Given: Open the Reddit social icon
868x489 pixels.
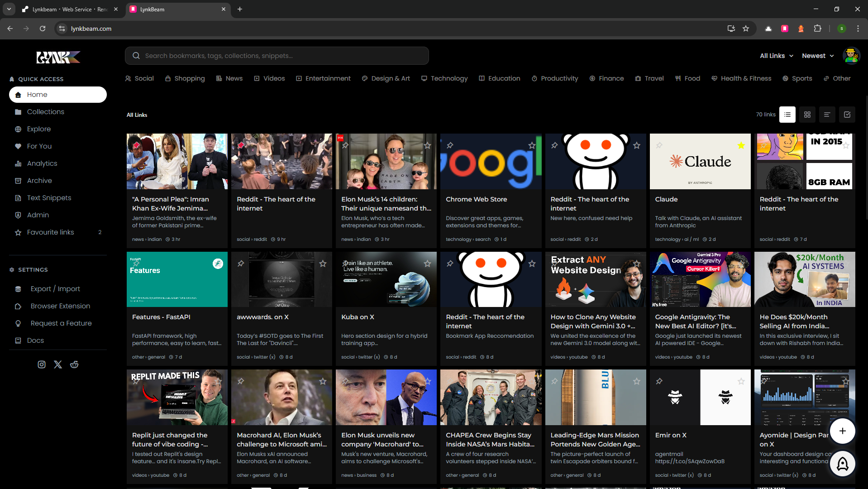Looking at the screenshot, I should tap(74, 364).
